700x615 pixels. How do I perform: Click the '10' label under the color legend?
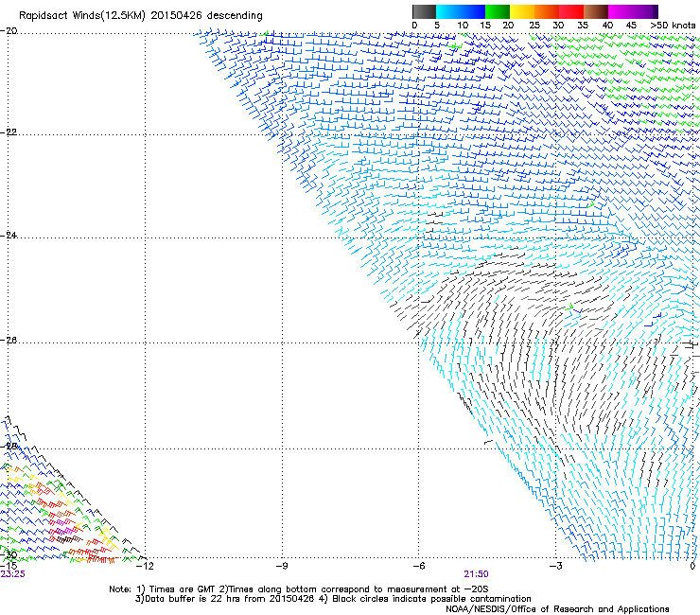[463, 26]
